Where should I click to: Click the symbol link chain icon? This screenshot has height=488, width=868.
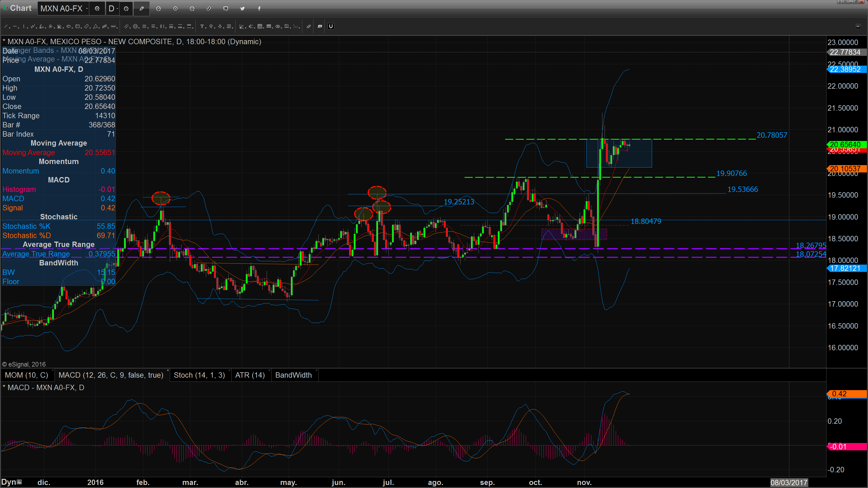click(x=209, y=8)
